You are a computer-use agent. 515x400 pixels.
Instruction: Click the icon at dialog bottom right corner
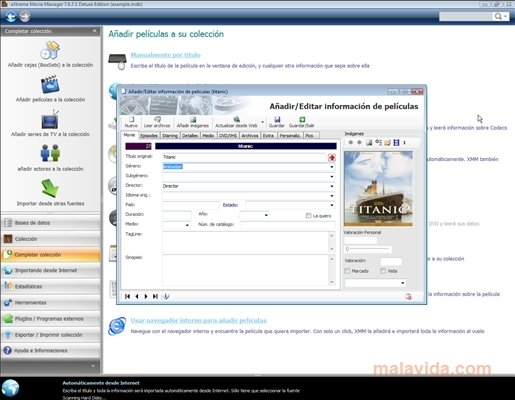click(x=408, y=296)
